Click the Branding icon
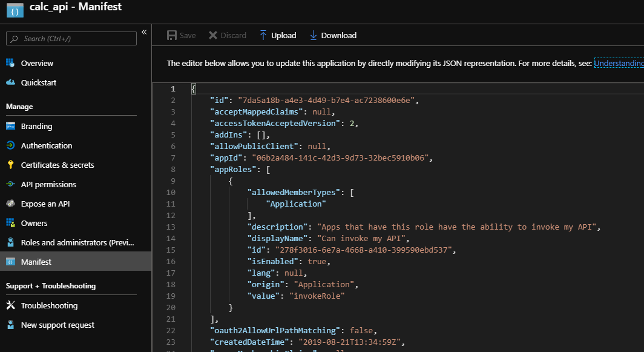The height and width of the screenshot is (352, 644). (10, 126)
